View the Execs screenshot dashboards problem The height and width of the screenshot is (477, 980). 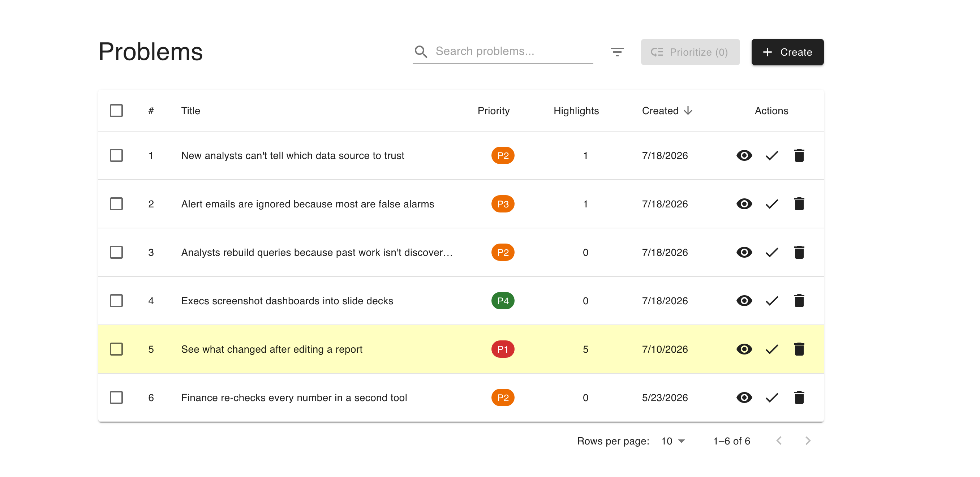744,301
